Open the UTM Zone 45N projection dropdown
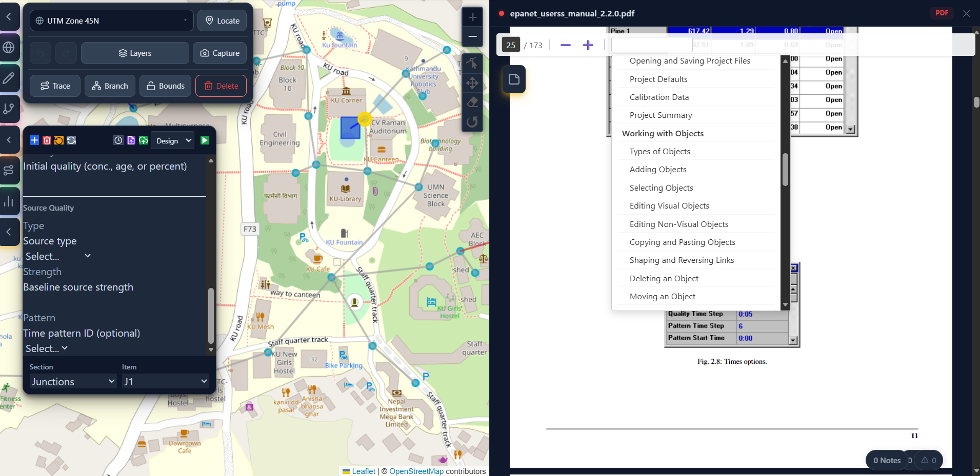 (x=111, y=20)
